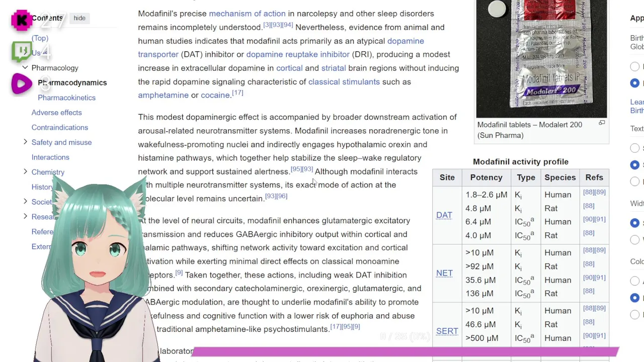Open the cocaine link
The image size is (644, 362).
215,95
